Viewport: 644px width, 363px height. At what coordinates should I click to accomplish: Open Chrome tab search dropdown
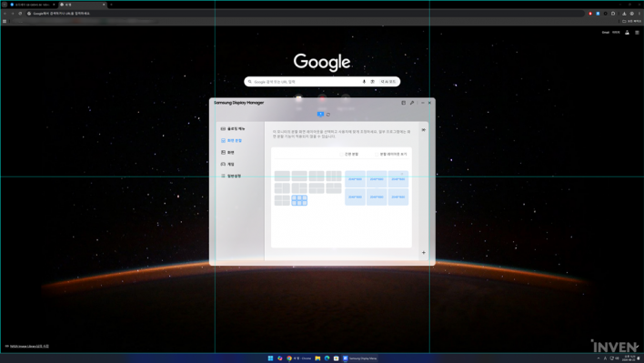5,5
